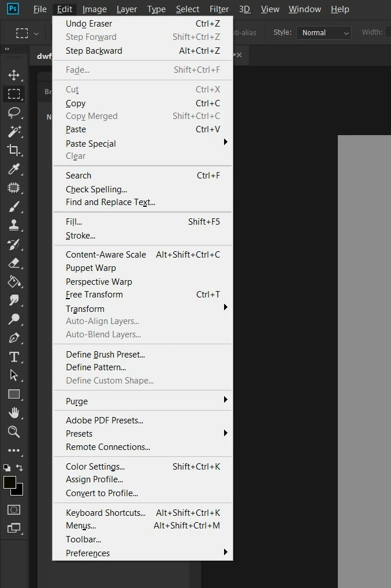This screenshot has width=391, height=588.
Task: Select the Patch healing tool
Action: (x=14, y=188)
